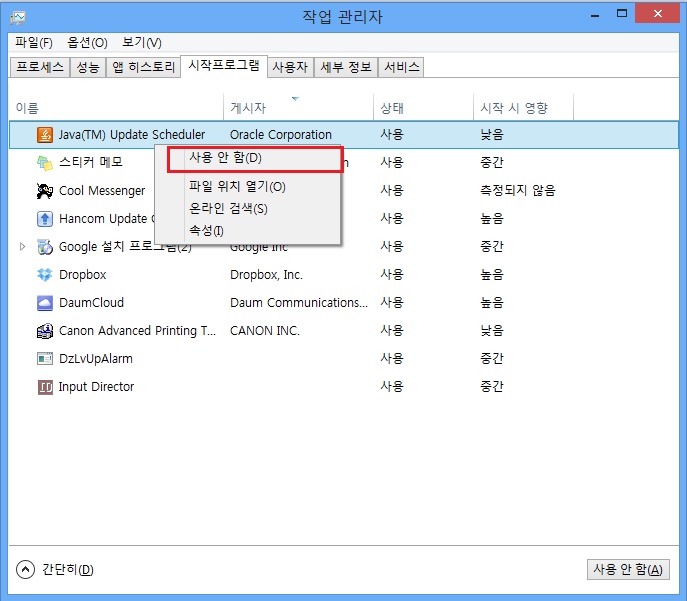Click the Dropbox, Inc. publisher cell
This screenshot has height=601, width=687.
[x=266, y=275]
